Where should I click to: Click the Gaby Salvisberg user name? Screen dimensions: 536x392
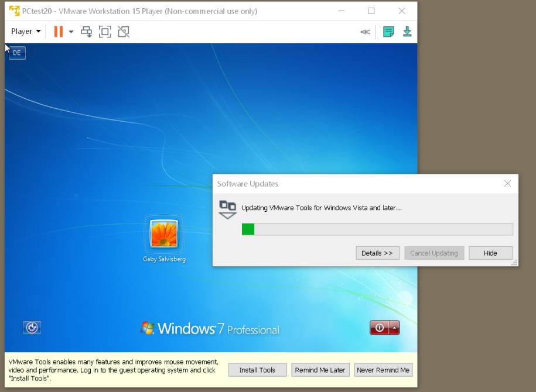pyautogui.click(x=164, y=259)
